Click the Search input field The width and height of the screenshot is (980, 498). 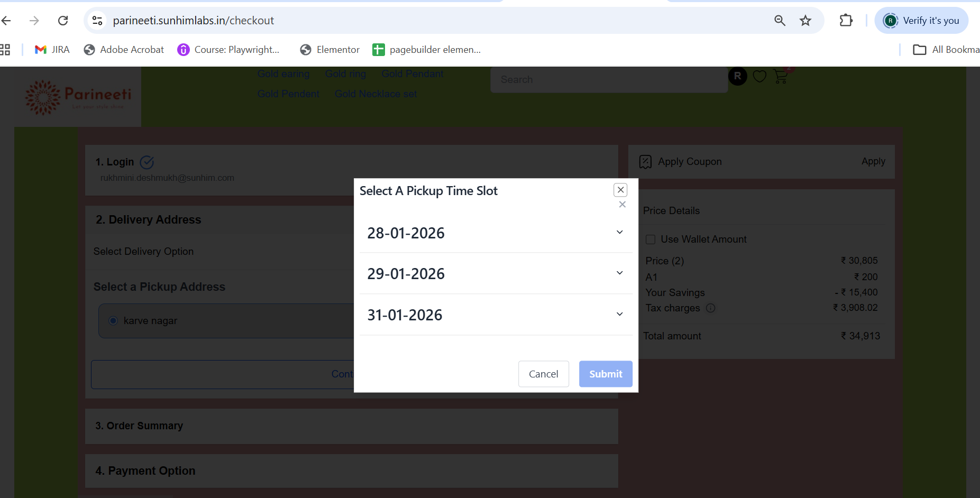tap(609, 79)
